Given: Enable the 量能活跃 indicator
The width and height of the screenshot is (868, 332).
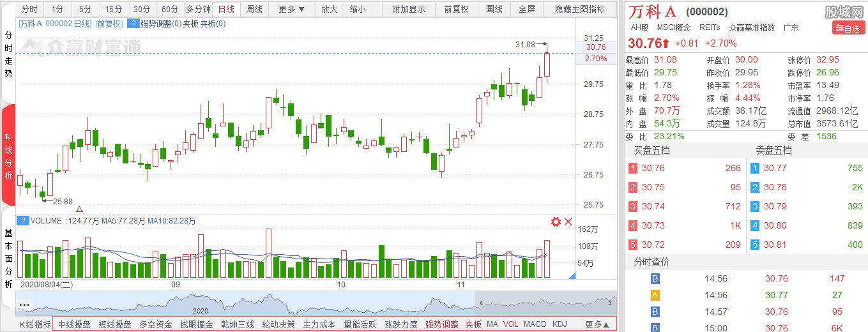Looking at the screenshot, I should (360, 324).
